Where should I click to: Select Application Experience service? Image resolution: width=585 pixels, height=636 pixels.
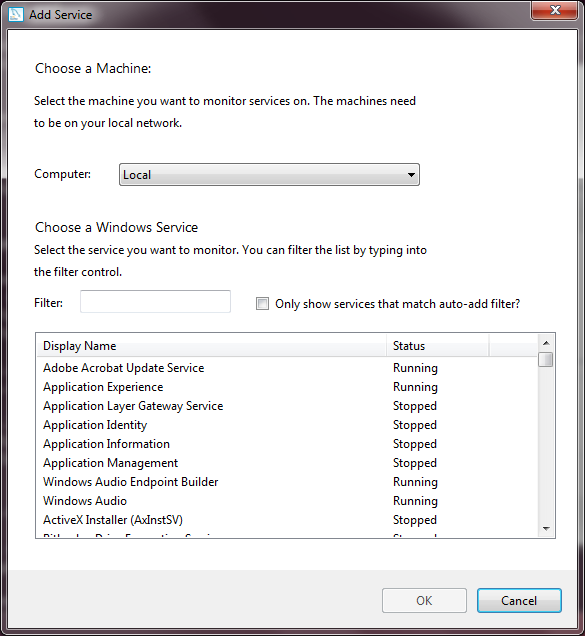(287, 387)
